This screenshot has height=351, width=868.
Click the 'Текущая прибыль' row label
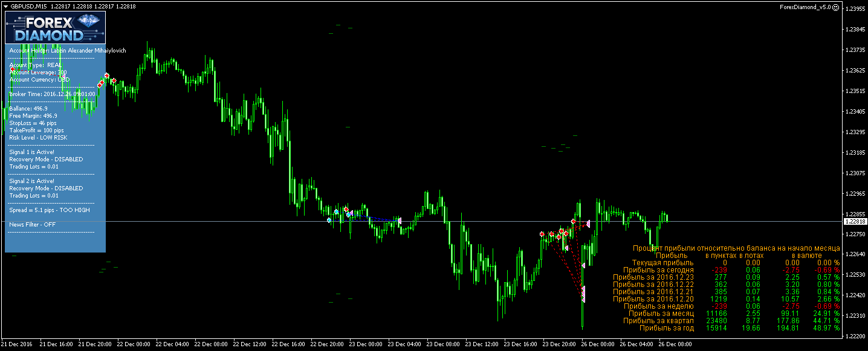[x=662, y=263]
